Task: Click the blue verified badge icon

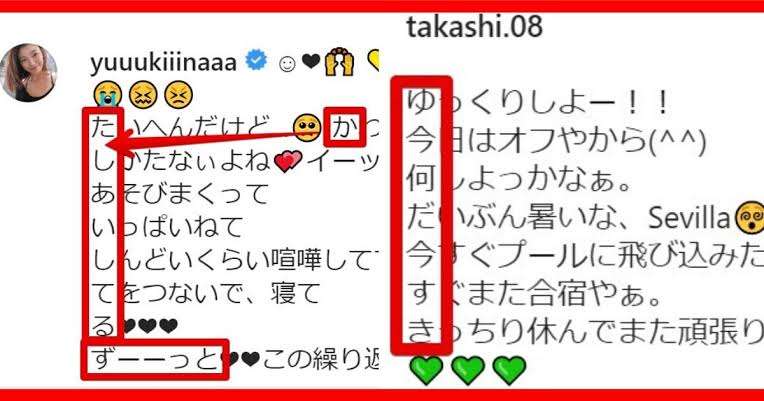Action: pyautogui.click(x=256, y=60)
